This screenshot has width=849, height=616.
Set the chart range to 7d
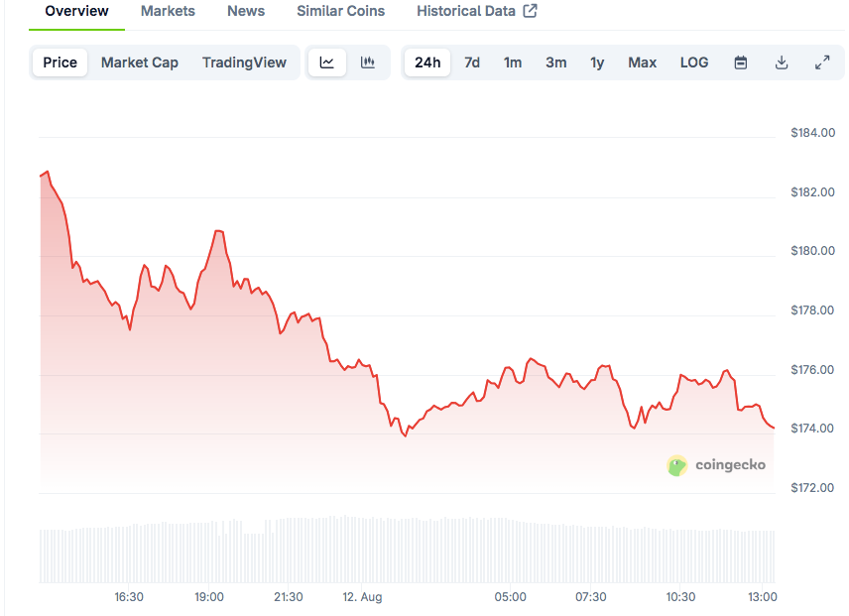tap(472, 62)
